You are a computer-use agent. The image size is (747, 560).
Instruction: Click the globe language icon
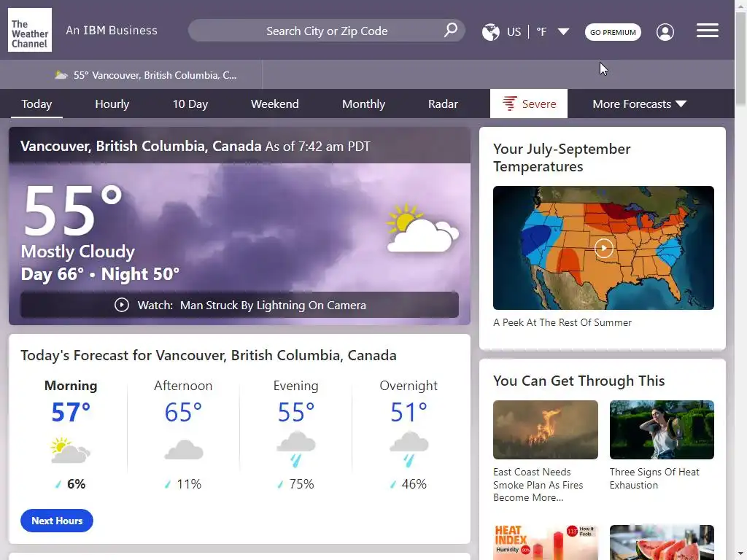coord(491,31)
